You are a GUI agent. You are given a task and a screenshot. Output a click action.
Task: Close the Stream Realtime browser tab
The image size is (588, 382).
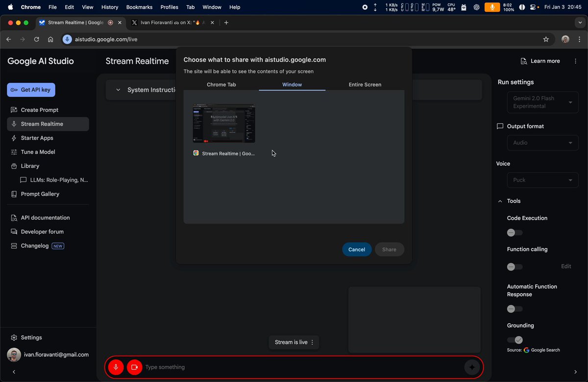tap(120, 23)
